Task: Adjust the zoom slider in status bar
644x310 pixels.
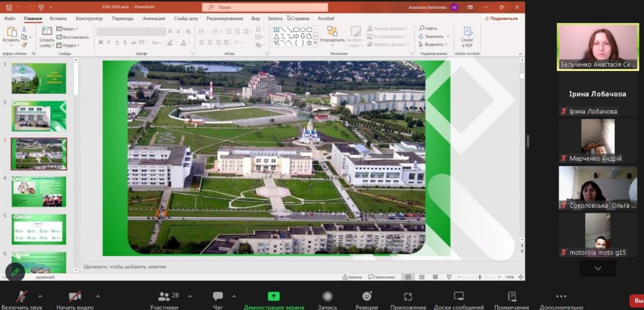Action: pos(479,277)
